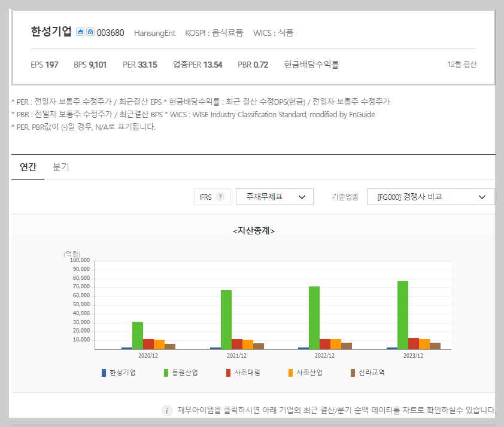
Task: Click the 2020/12 axis label
Action: pos(148,356)
